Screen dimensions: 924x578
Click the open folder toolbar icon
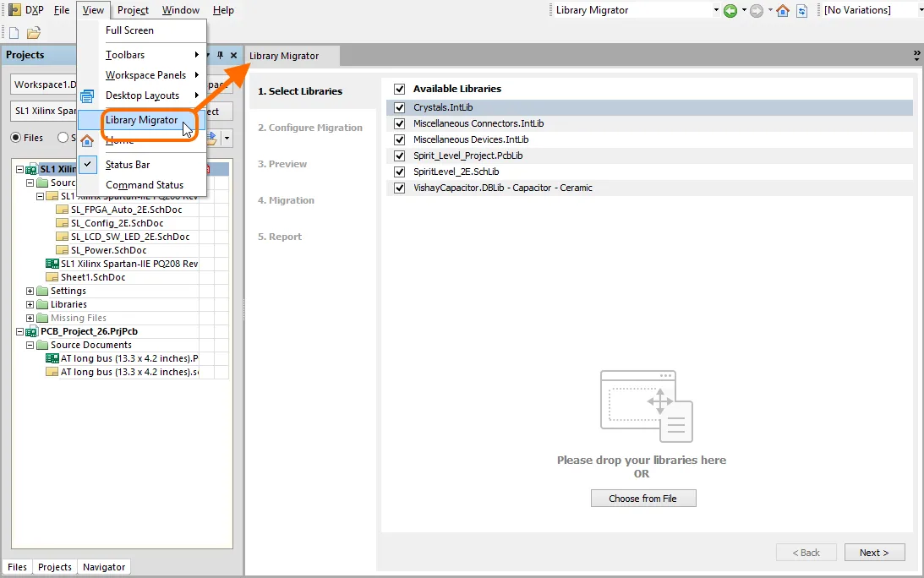[34, 33]
